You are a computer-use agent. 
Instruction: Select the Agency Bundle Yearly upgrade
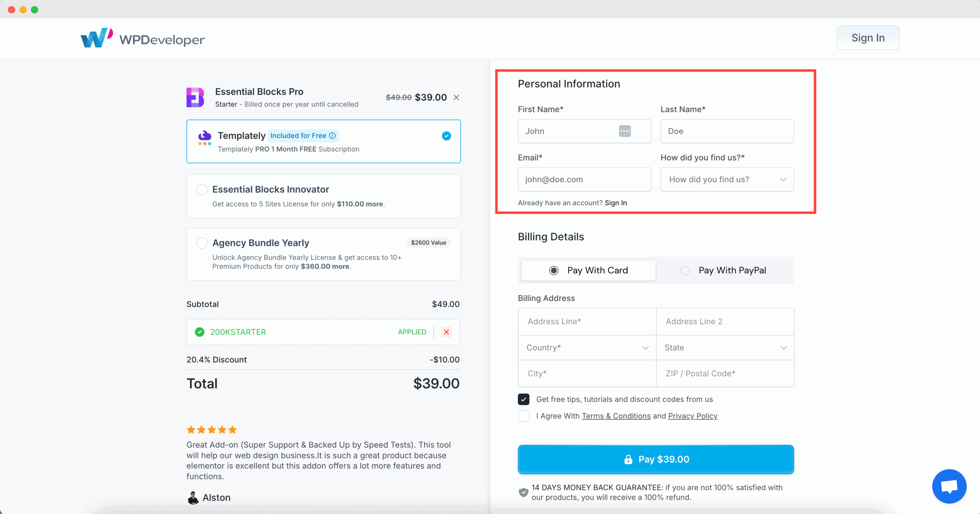(202, 242)
